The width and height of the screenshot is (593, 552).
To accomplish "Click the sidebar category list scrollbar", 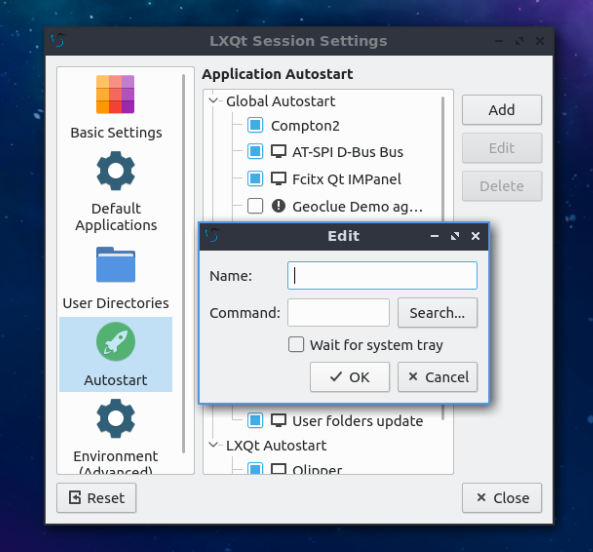I will click(x=183, y=264).
